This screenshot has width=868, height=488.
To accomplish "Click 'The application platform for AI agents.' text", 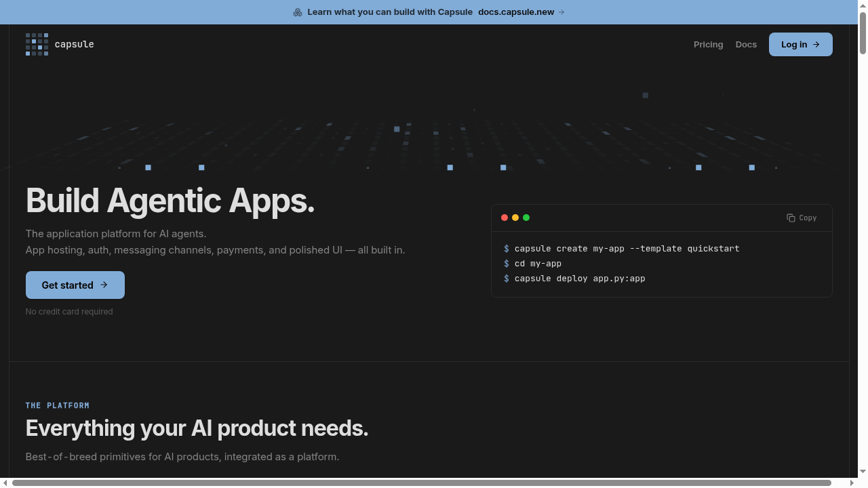I will [x=116, y=234].
